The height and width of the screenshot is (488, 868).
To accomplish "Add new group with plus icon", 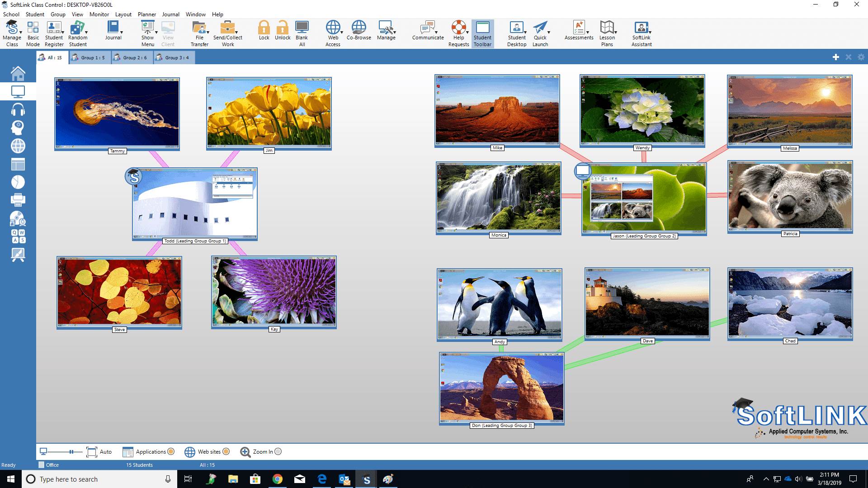I will [x=836, y=57].
